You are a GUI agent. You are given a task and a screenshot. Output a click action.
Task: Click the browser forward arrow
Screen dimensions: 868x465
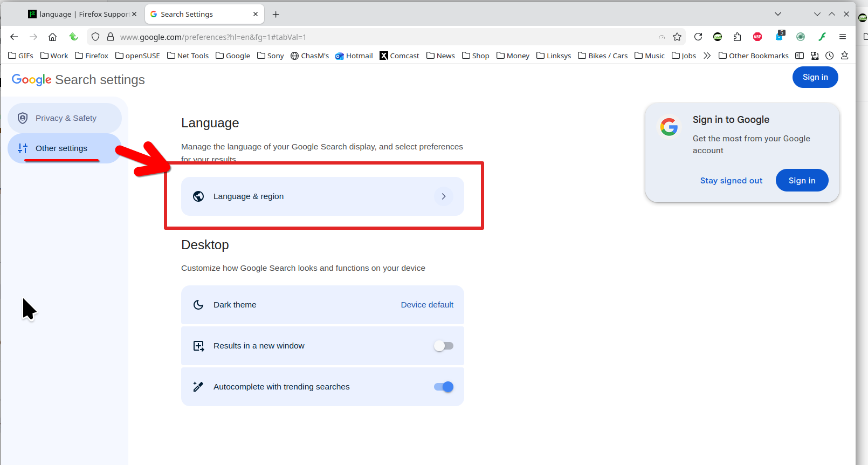coord(33,37)
